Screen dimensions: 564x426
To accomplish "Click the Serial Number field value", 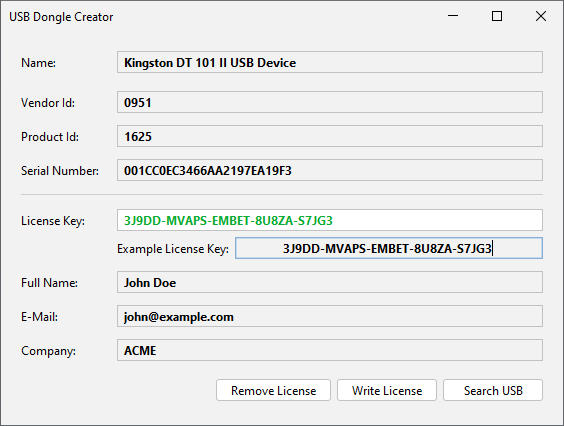I will point(330,170).
